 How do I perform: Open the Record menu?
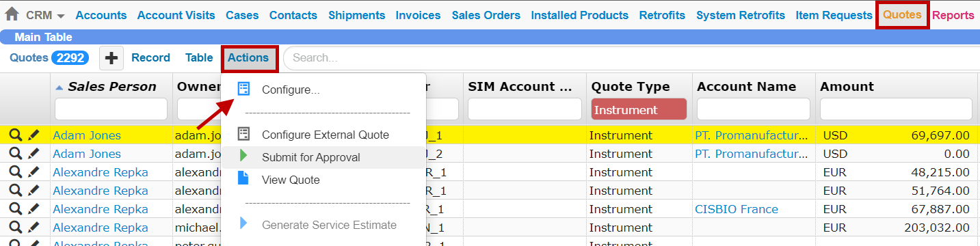click(150, 58)
